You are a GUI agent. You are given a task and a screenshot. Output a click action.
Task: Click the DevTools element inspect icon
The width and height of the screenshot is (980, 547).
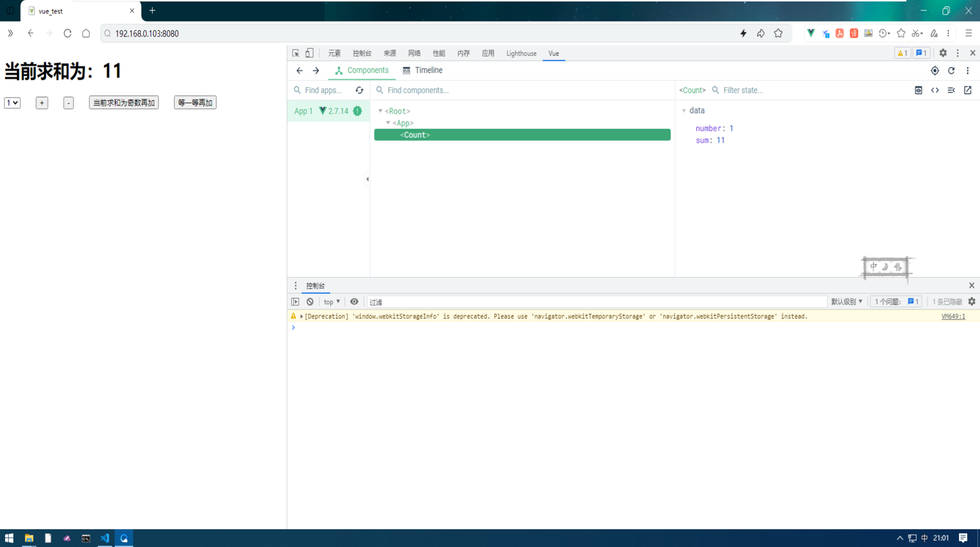point(296,53)
